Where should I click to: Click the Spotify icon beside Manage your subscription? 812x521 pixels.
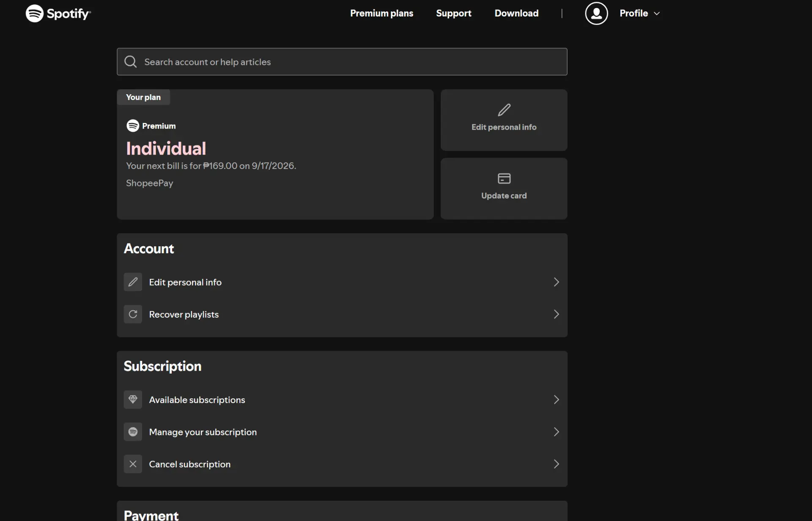tap(133, 432)
